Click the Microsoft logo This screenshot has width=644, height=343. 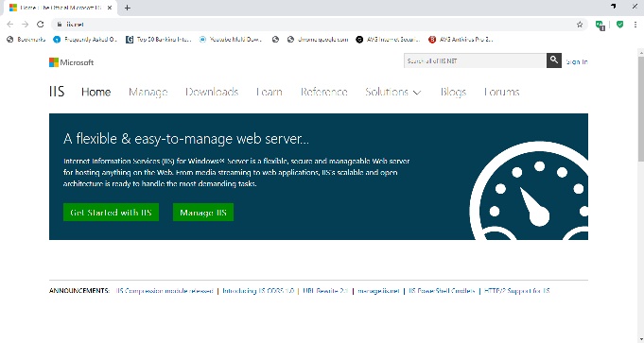72,62
